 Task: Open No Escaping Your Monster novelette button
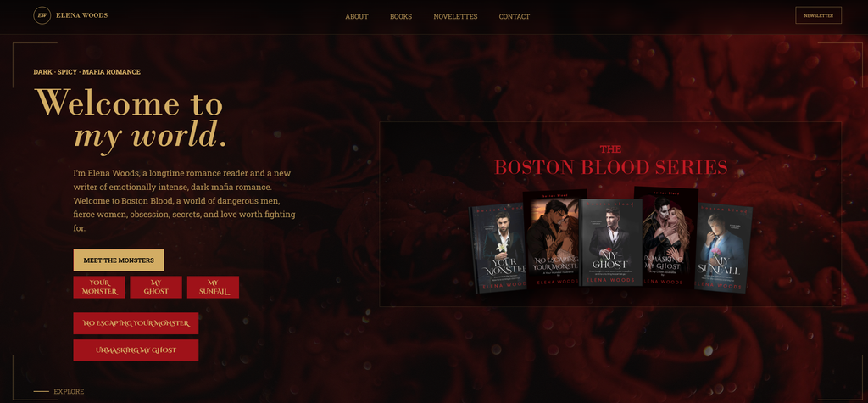[136, 323]
